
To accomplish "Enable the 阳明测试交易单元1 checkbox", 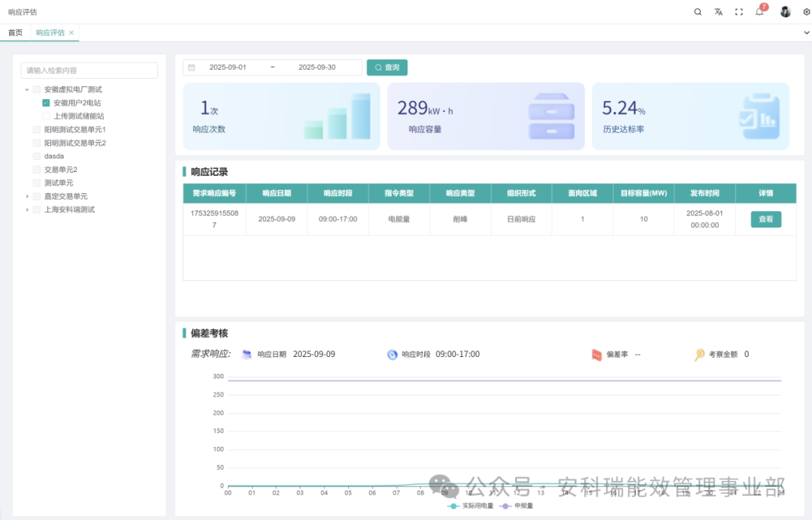I will pyautogui.click(x=37, y=130).
